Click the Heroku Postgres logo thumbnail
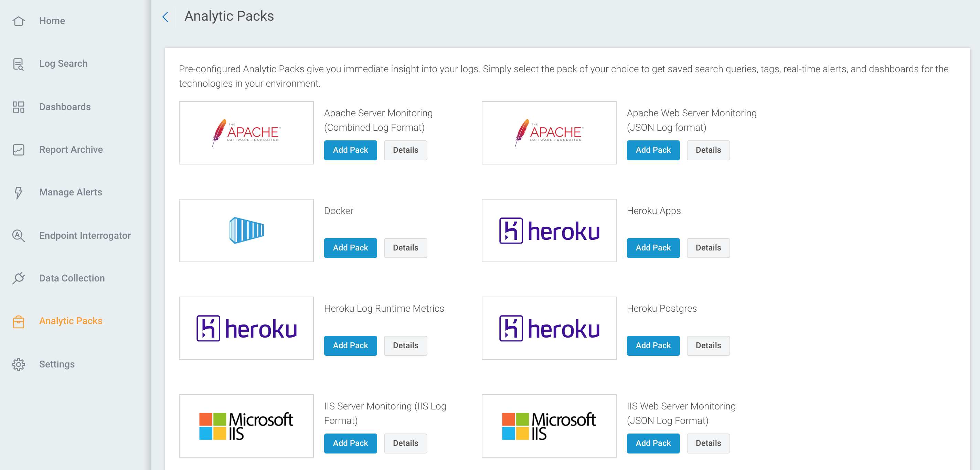Screen dimensions: 980x470 click(x=548, y=328)
